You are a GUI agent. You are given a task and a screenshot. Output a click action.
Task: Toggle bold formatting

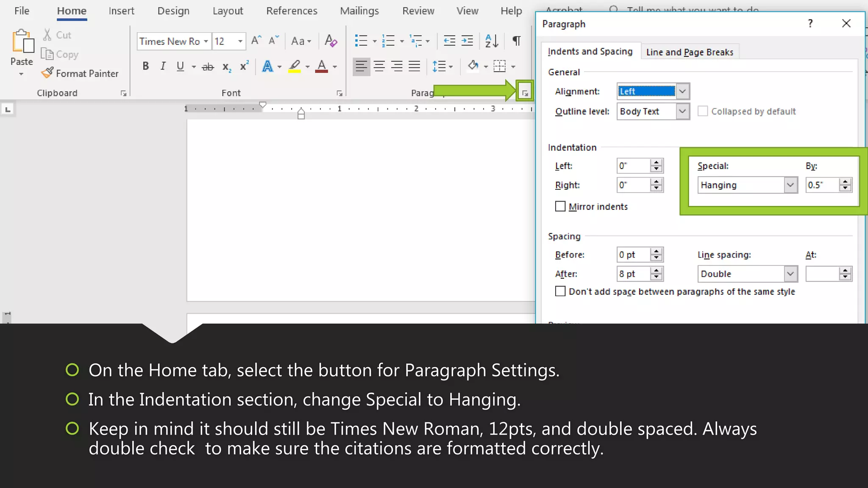tap(145, 66)
